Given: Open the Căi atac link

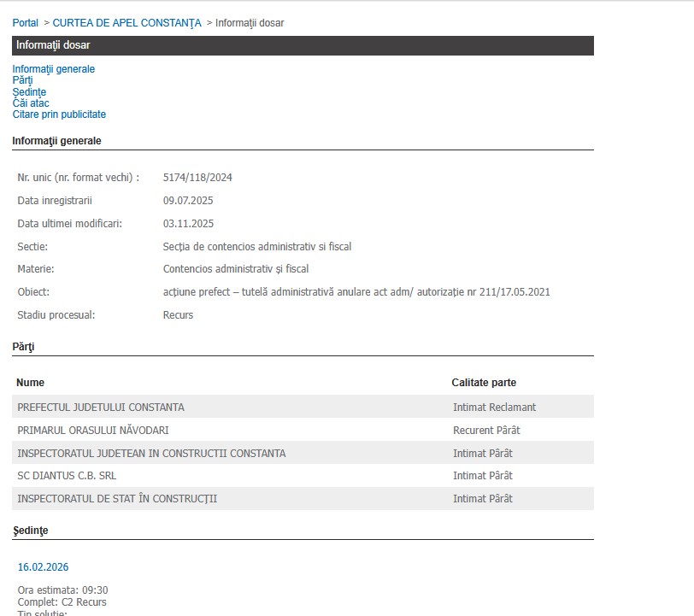Looking at the screenshot, I should [31, 103].
